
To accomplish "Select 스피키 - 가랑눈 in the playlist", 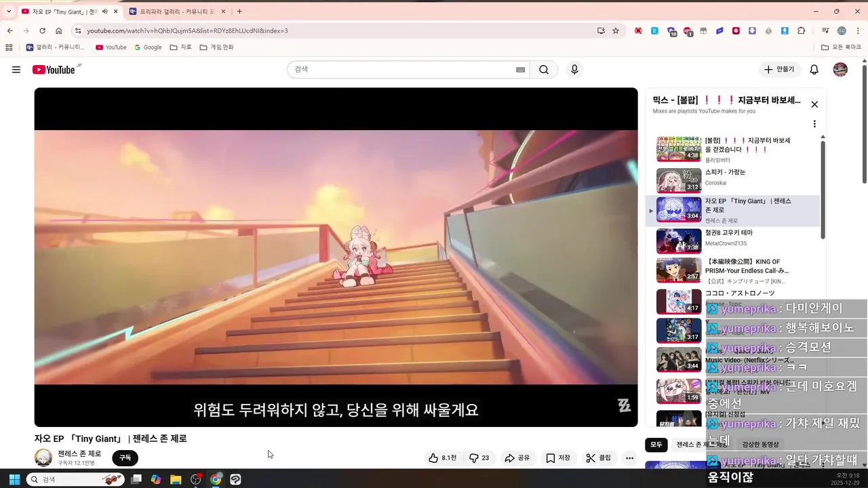I will point(732,180).
